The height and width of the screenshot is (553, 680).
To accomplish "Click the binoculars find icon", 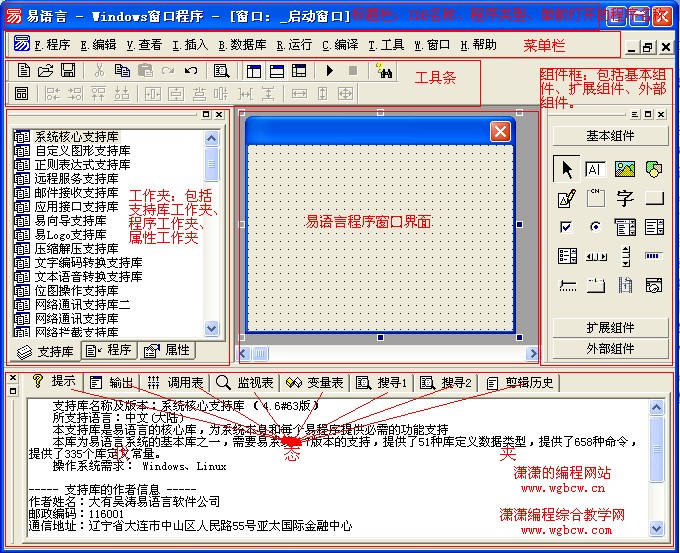I will 384,71.
